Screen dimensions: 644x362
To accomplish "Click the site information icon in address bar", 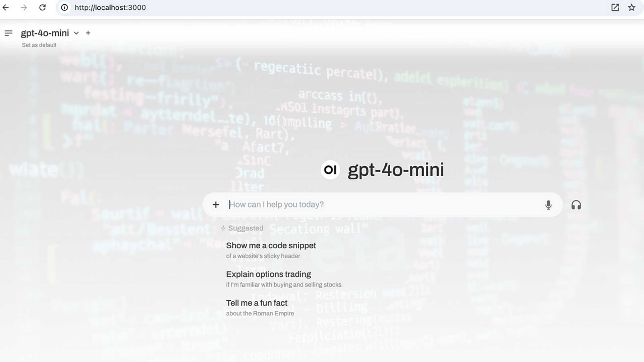I will click(x=64, y=7).
